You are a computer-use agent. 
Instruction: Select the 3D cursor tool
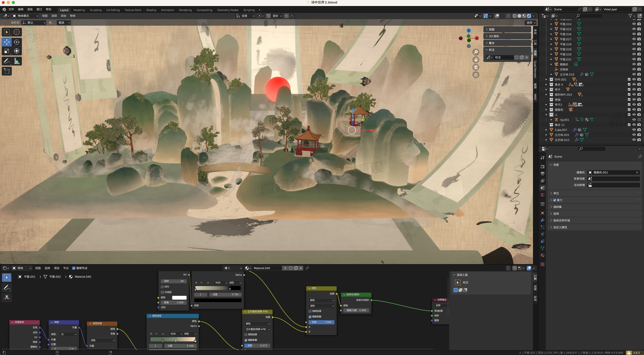pyautogui.click(x=17, y=32)
